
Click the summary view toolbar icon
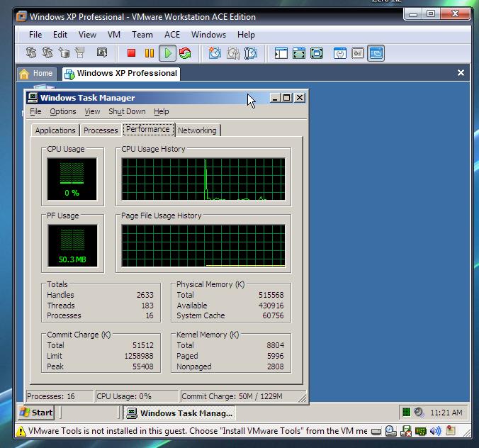click(339, 53)
